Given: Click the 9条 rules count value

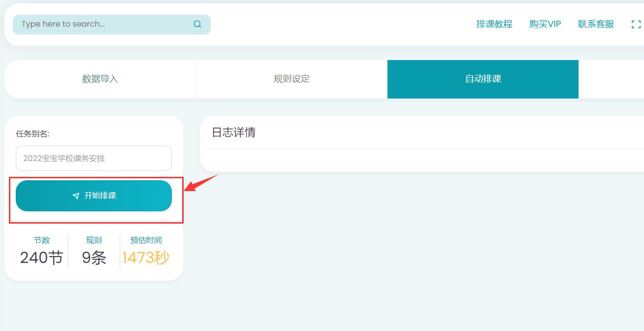Looking at the screenshot, I should pyautogui.click(x=94, y=258).
